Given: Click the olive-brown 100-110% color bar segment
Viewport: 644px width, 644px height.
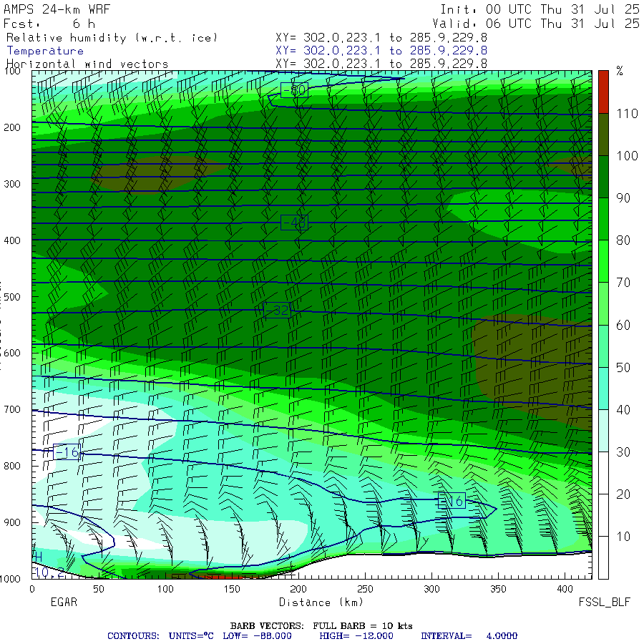Looking at the screenshot, I should click(603, 135).
